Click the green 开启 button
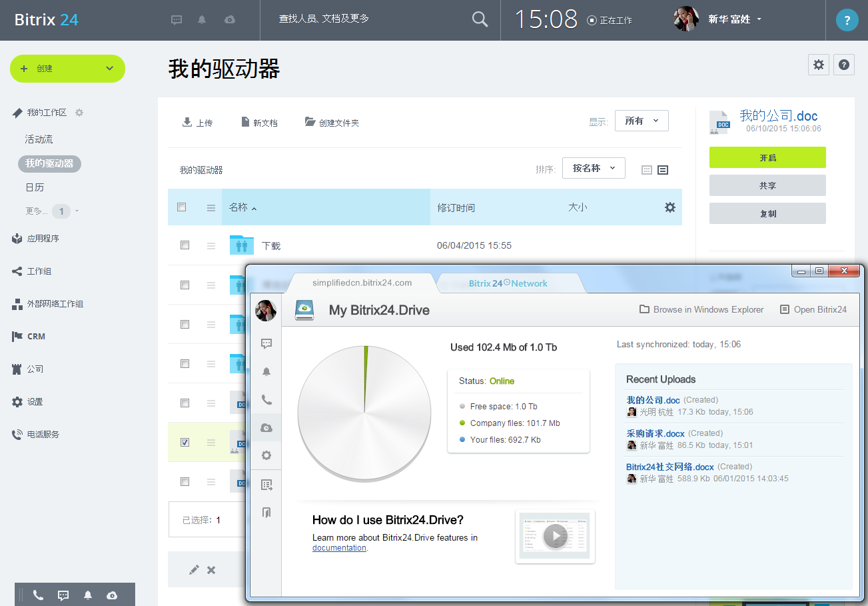The height and width of the screenshot is (606, 868). pos(767,157)
